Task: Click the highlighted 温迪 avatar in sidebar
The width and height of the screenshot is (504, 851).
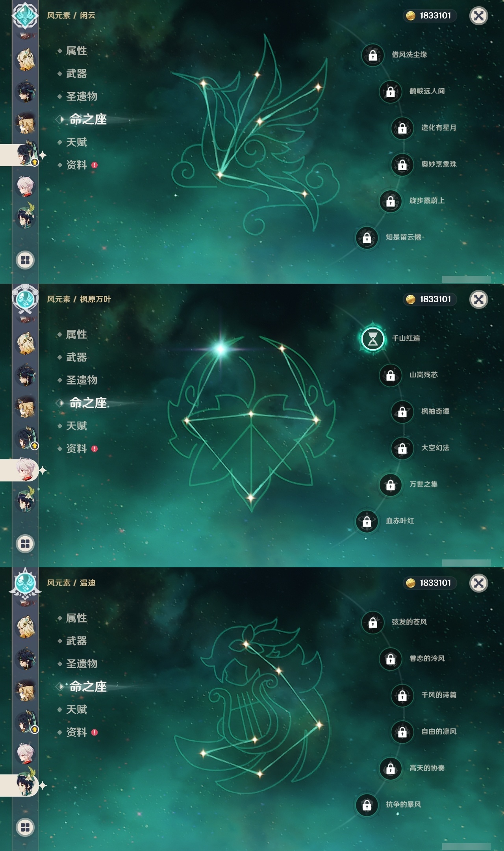Action: point(26,784)
